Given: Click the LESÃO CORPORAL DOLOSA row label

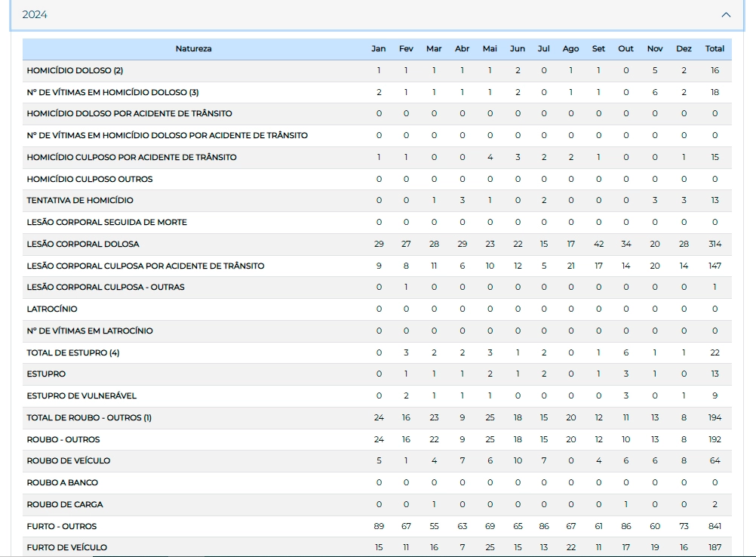Looking at the screenshot, I should [83, 245].
